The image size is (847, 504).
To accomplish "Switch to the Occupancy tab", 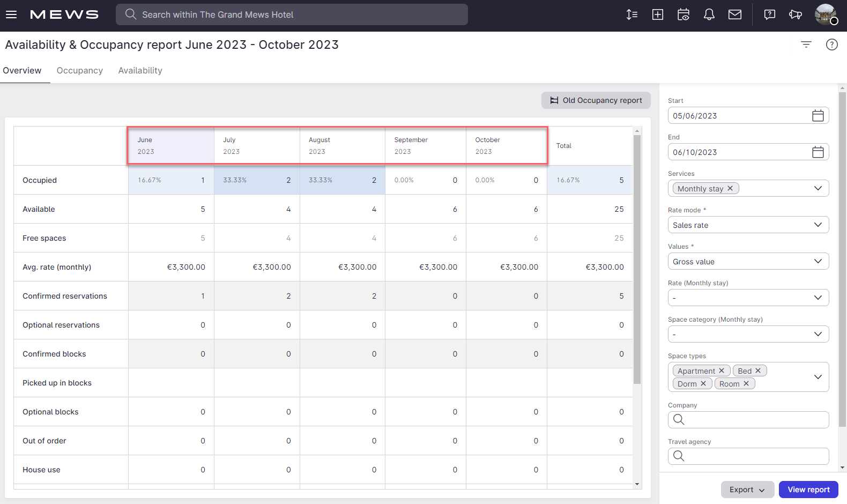I will point(79,71).
